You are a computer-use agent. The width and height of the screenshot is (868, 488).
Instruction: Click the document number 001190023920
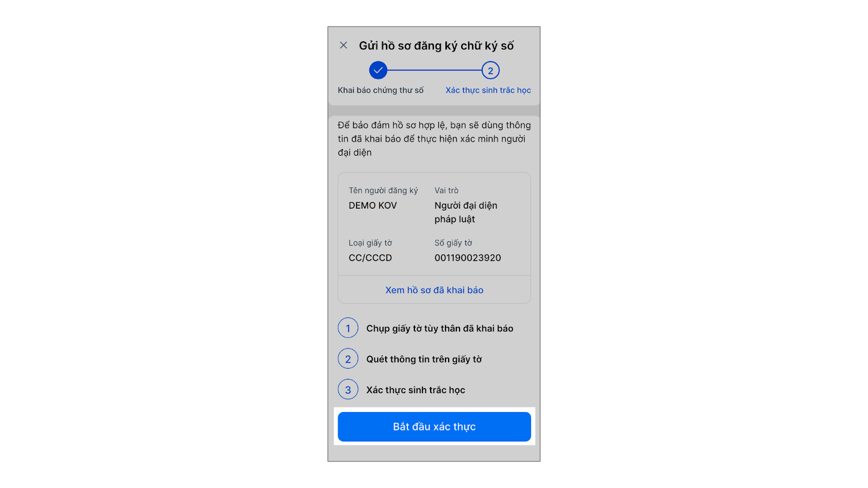pos(468,258)
